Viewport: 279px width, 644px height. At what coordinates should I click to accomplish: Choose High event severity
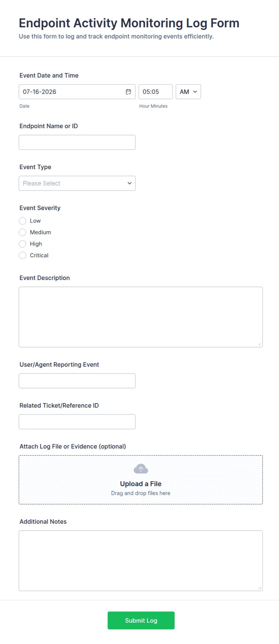point(22,244)
